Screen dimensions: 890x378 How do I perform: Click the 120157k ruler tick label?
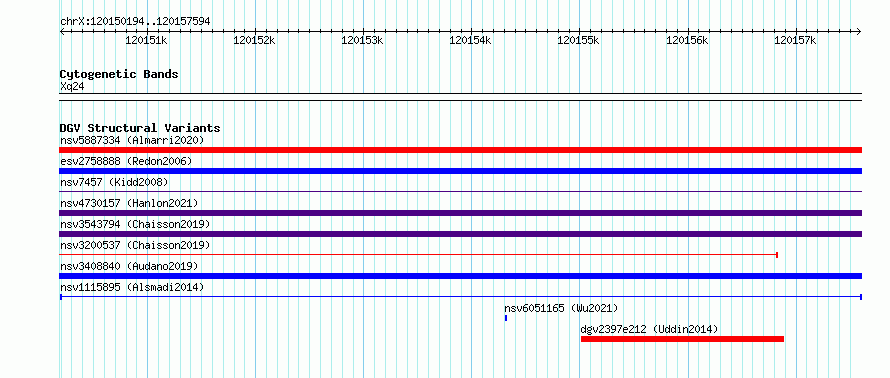(x=795, y=41)
